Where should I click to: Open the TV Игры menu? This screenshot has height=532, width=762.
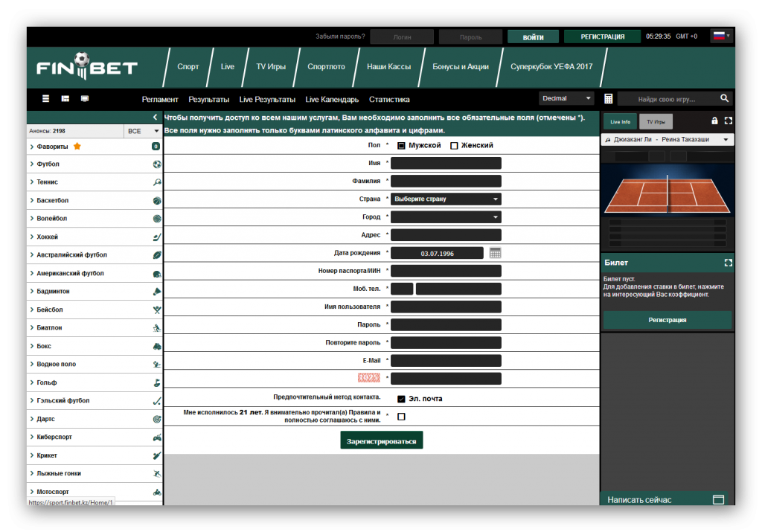271,66
